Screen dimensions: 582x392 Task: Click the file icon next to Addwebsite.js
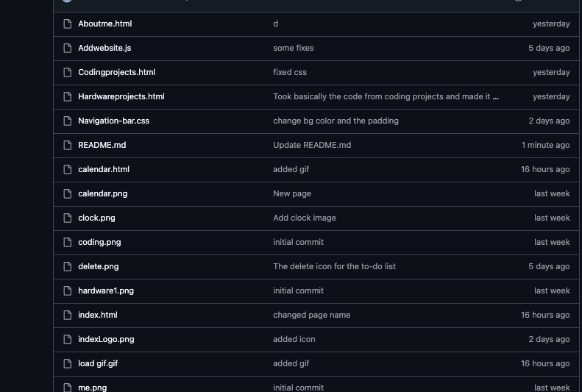tap(68, 48)
